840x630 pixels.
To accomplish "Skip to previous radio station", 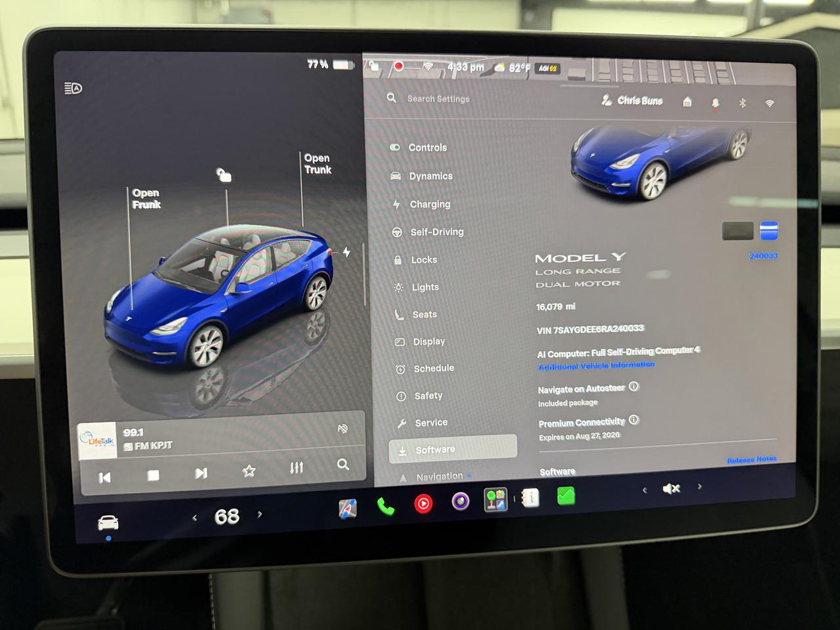I will (x=104, y=477).
